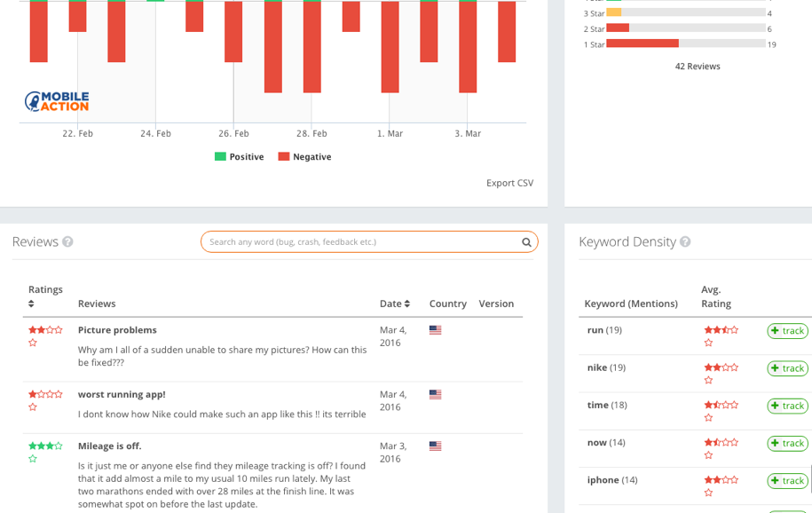Toggle the Positive series in chart legend

coord(240,156)
